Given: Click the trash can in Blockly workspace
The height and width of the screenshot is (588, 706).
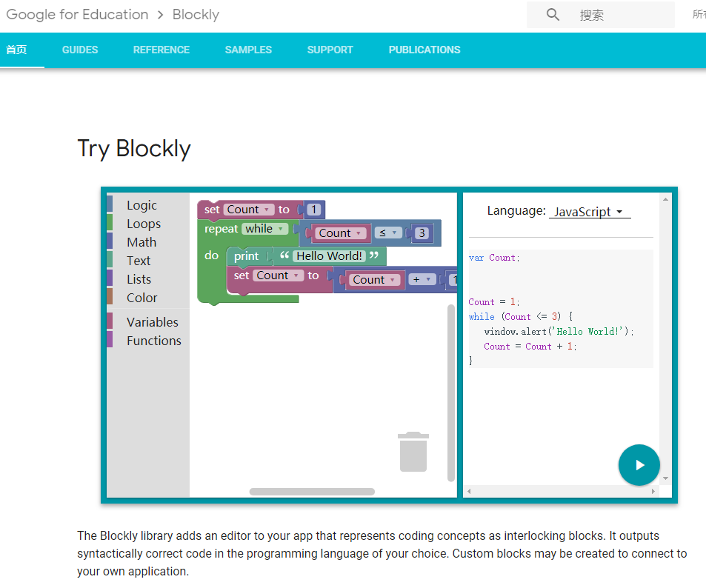Looking at the screenshot, I should click(x=413, y=452).
